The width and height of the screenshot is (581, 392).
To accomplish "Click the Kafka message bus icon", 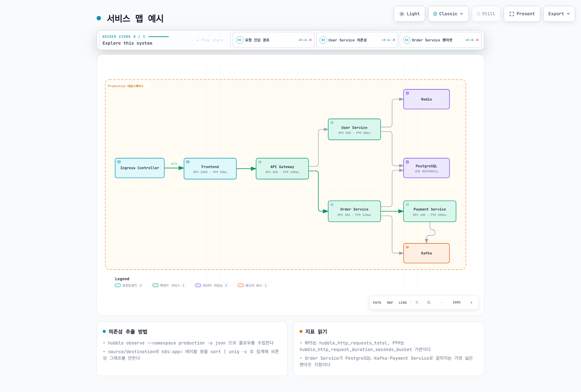I will point(407,247).
